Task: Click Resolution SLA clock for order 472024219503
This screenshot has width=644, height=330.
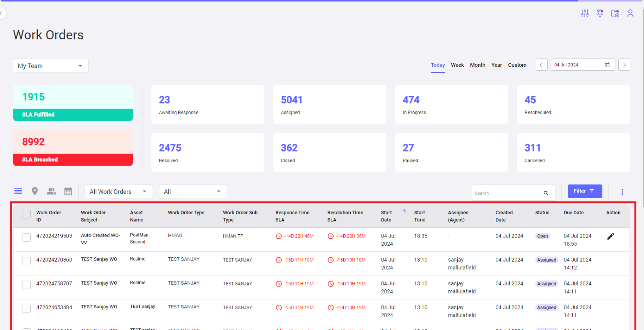Action: pyautogui.click(x=331, y=236)
